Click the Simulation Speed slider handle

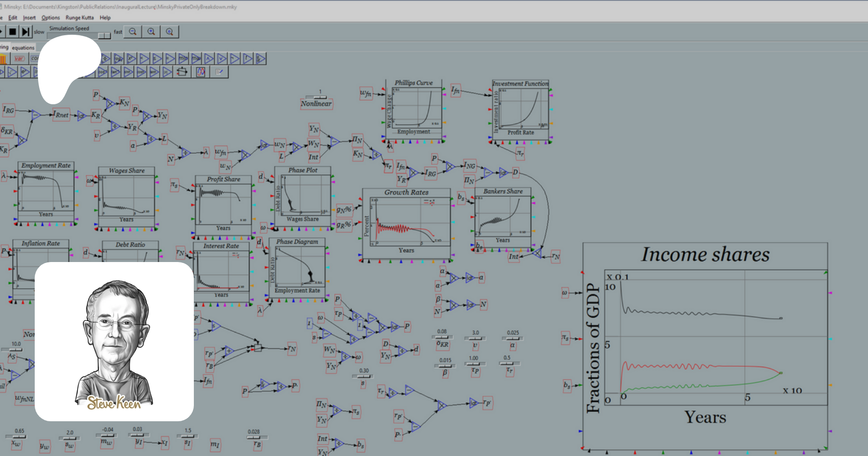pos(104,36)
